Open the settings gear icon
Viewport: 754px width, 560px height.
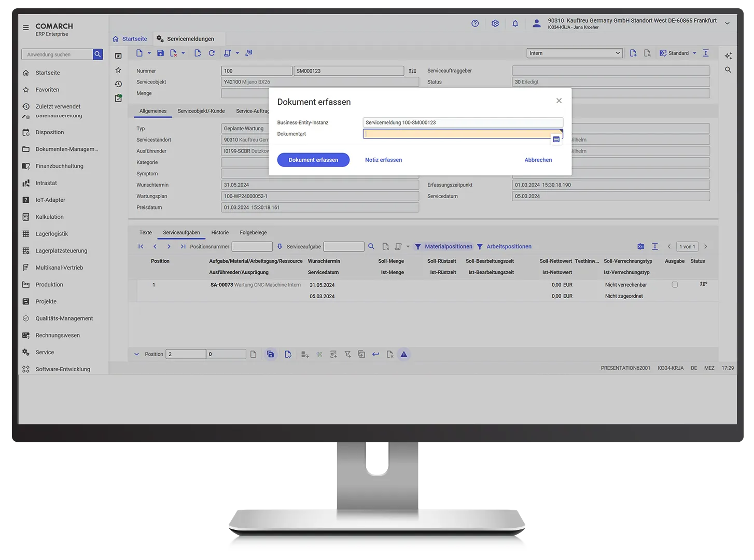(x=495, y=23)
